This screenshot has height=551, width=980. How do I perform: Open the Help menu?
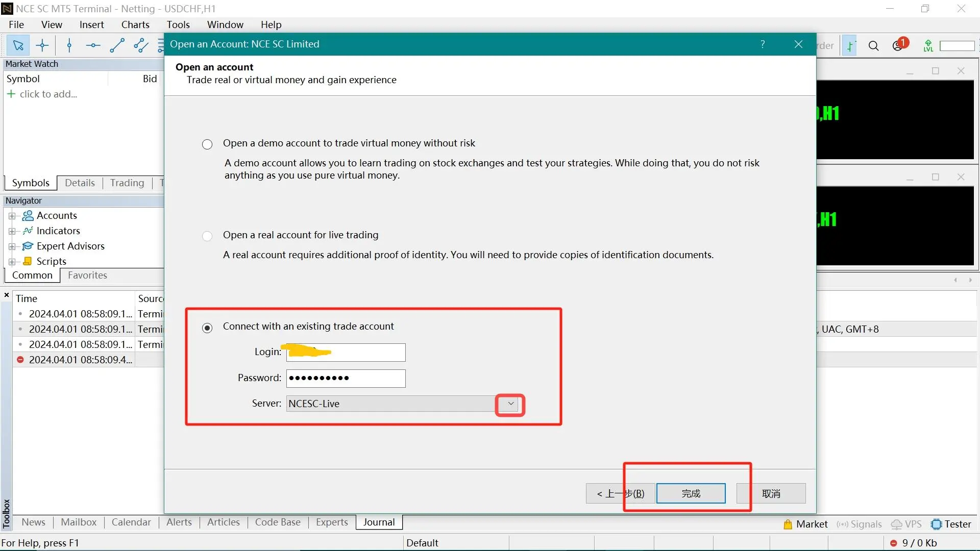point(271,24)
